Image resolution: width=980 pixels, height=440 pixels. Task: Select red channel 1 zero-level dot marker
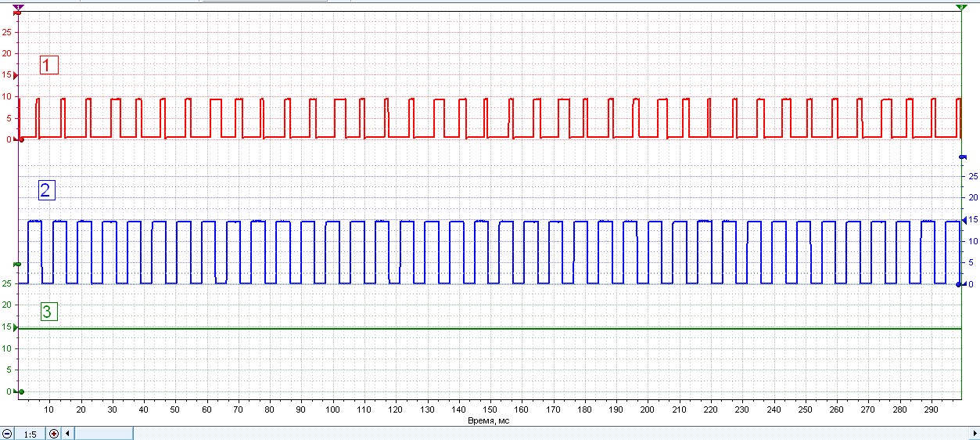tap(21, 140)
